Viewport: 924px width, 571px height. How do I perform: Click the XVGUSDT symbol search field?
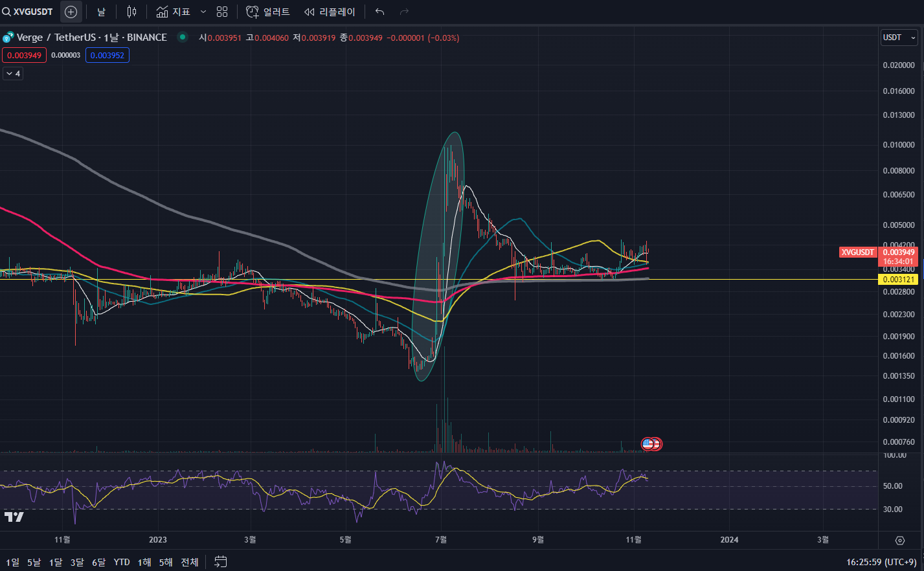tap(28, 12)
